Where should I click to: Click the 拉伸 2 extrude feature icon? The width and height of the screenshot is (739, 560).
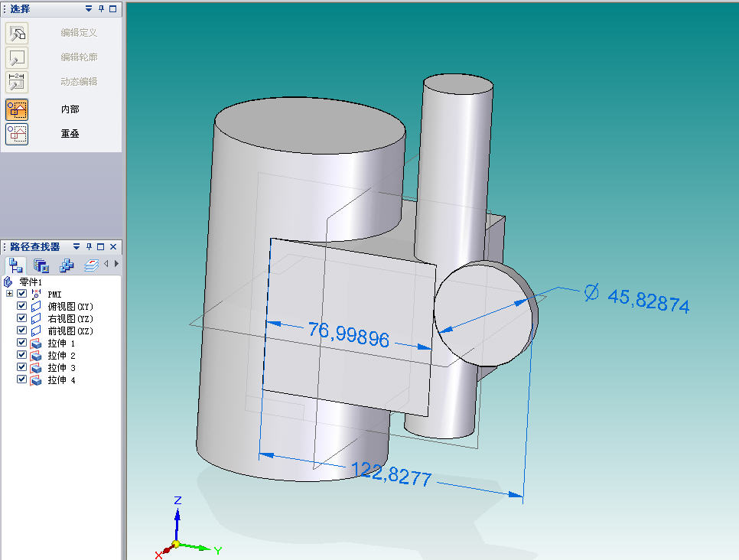pyautogui.click(x=36, y=356)
